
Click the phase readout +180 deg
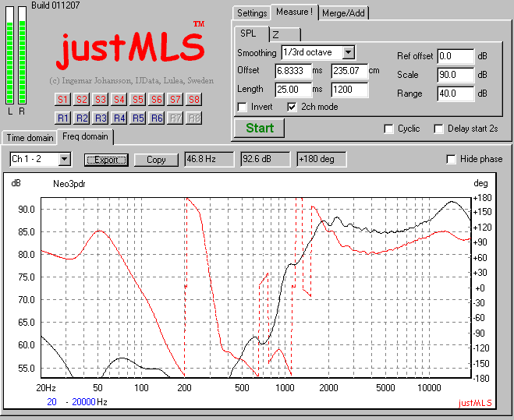(321, 159)
